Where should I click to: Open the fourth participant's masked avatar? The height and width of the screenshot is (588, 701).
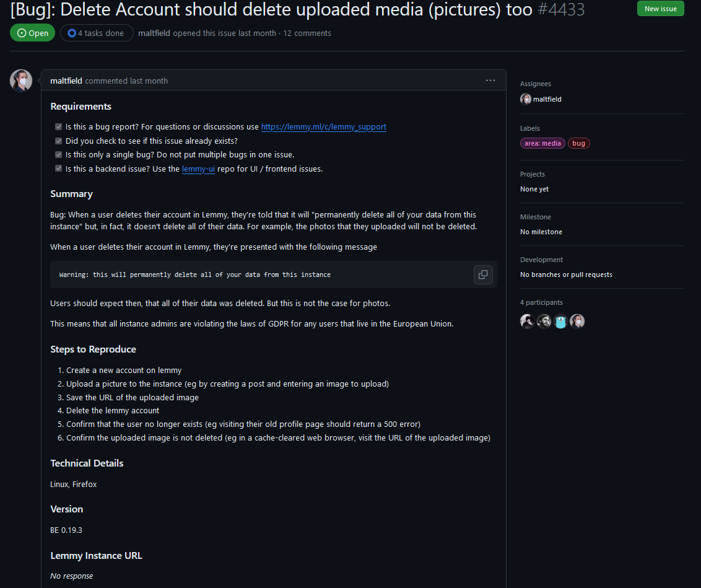pyautogui.click(x=577, y=321)
